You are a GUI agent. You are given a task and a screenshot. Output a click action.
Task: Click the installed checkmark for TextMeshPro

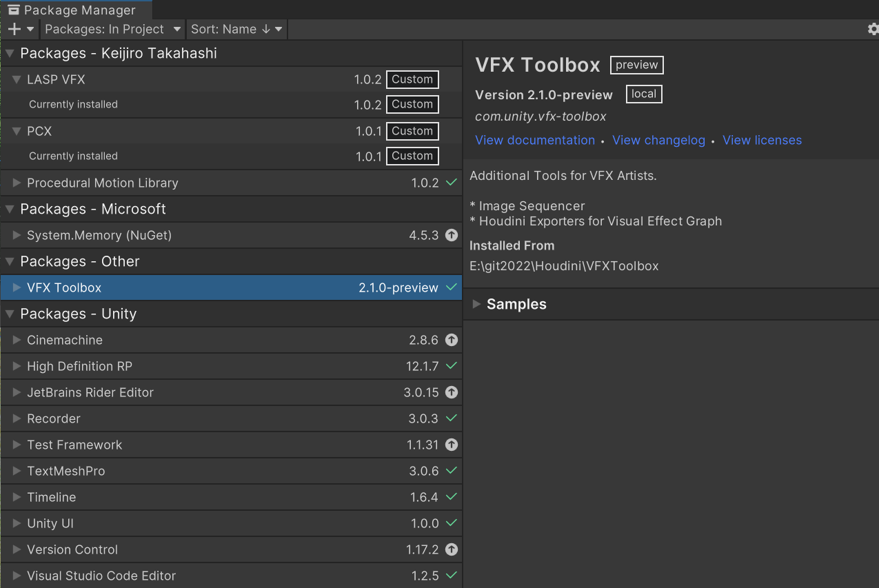point(452,471)
